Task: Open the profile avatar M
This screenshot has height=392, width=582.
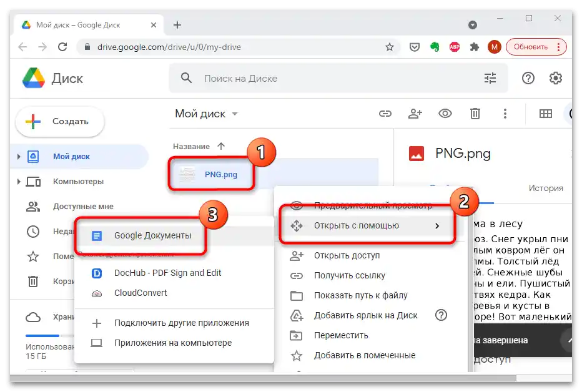Action: coord(495,47)
